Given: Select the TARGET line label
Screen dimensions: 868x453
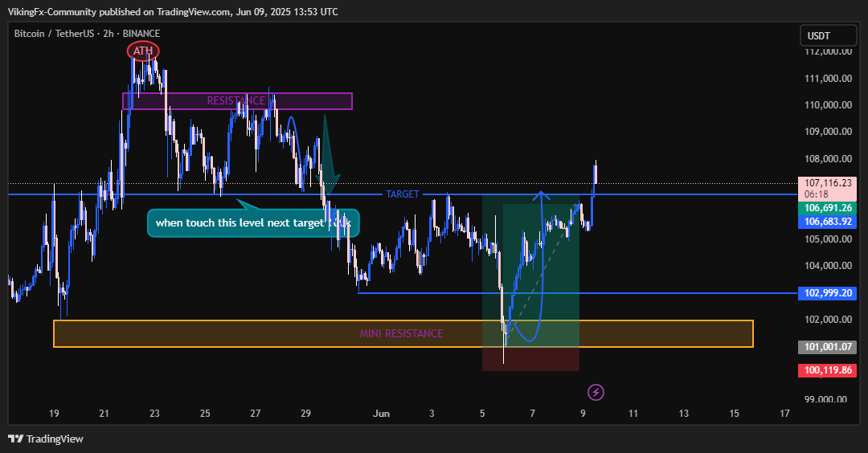Looking at the screenshot, I should (403, 194).
